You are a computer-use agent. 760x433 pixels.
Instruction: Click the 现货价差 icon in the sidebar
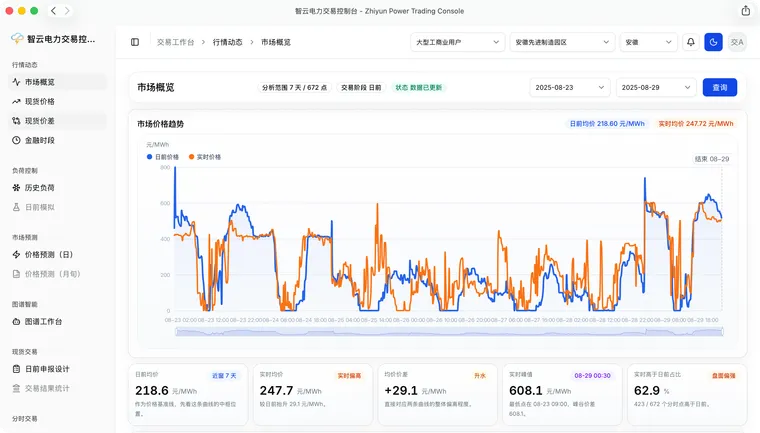16,121
